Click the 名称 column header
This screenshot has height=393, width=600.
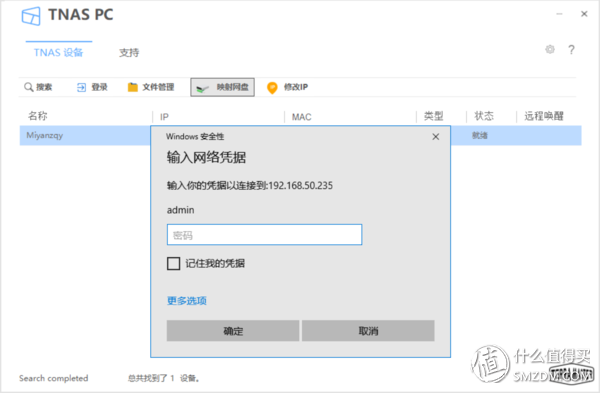click(x=38, y=116)
